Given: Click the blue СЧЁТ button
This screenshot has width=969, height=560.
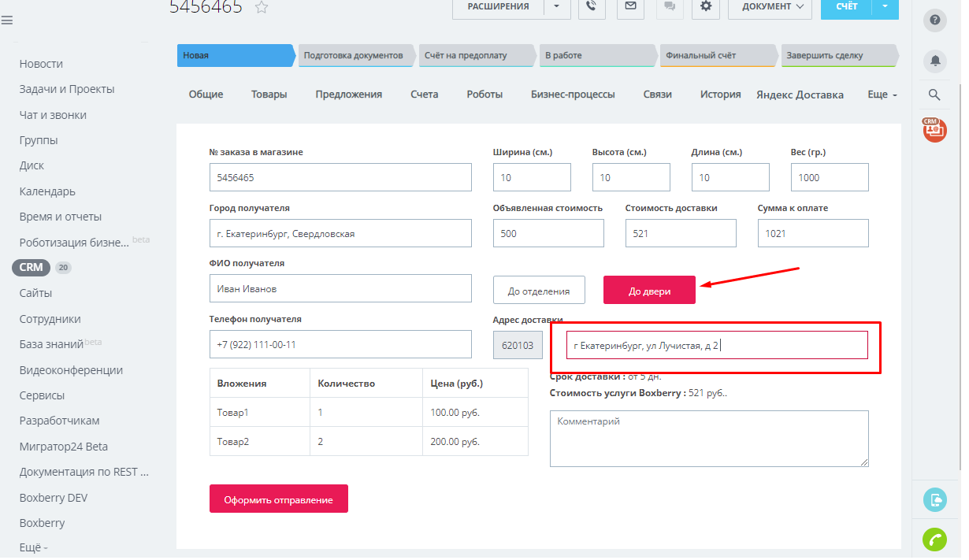Looking at the screenshot, I should tap(846, 7).
